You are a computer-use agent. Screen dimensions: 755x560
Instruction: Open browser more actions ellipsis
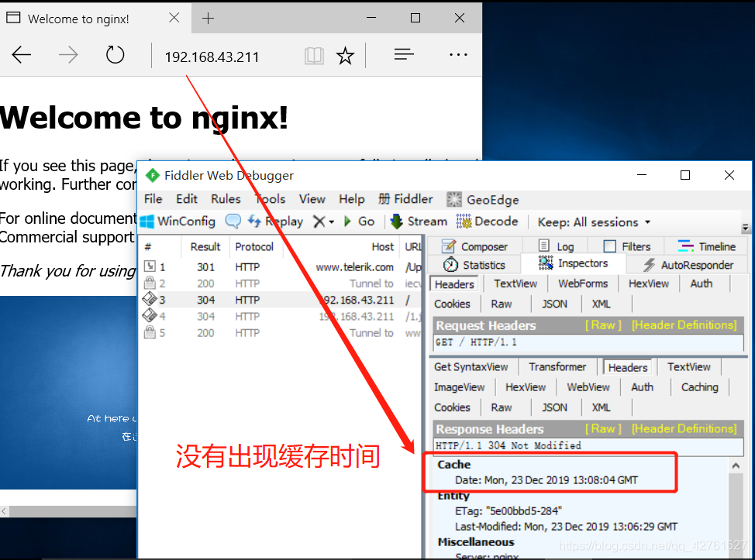tap(458, 55)
